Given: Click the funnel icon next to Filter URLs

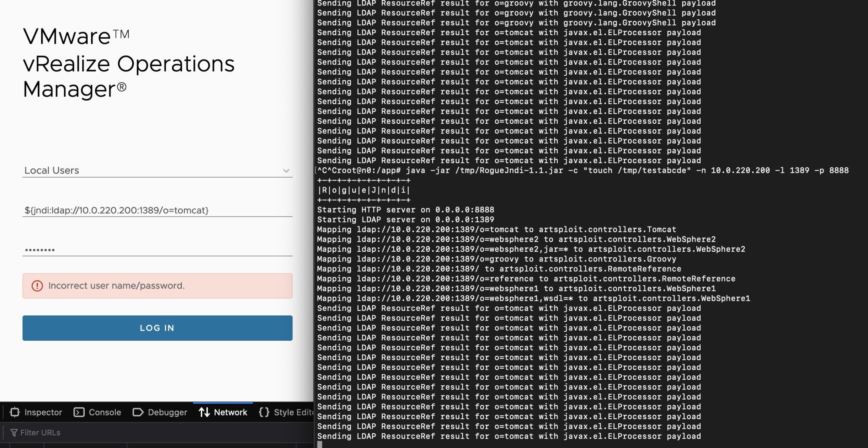Looking at the screenshot, I should 14,432.
